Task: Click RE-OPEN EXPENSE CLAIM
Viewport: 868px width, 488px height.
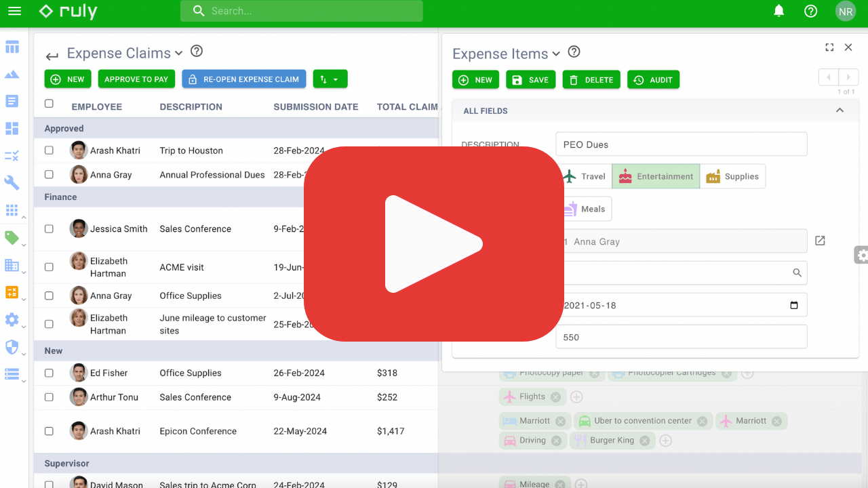Action: (x=243, y=79)
